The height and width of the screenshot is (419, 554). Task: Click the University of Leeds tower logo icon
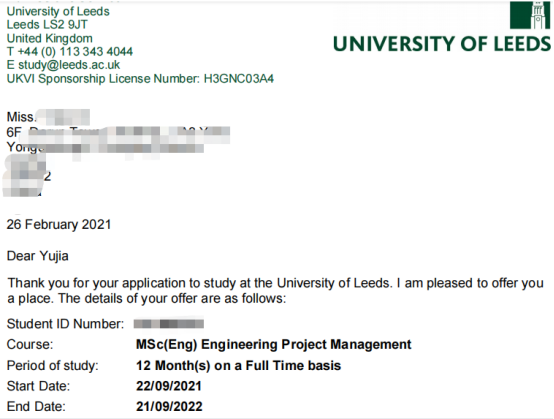point(530,15)
